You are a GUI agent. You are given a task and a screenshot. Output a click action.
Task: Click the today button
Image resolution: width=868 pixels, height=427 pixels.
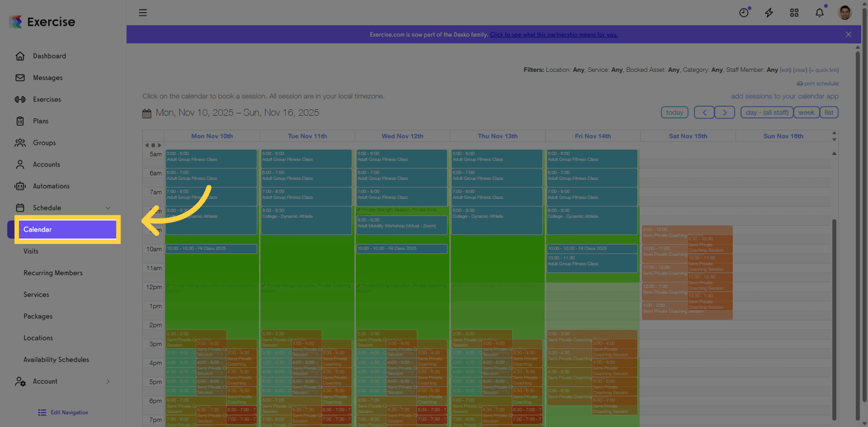[674, 112]
